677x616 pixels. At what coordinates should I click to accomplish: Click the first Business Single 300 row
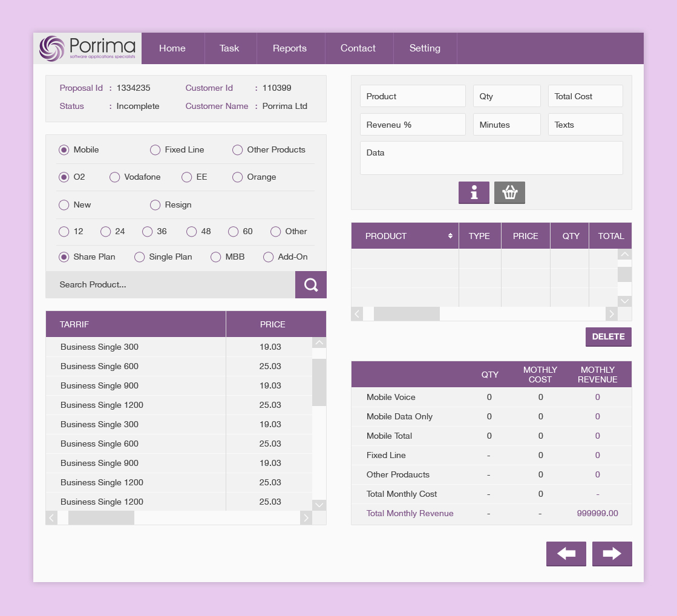179,347
